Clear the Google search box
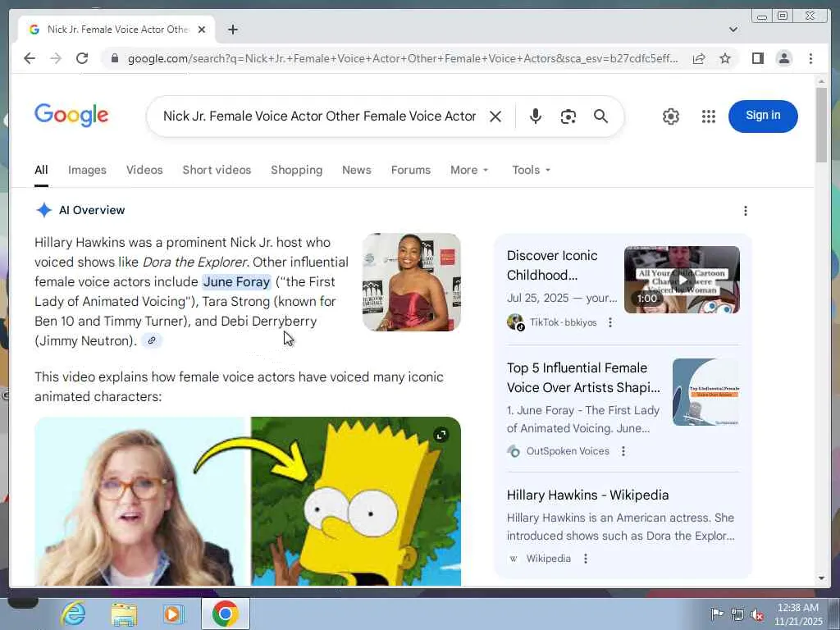The image size is (840, 630). [495, 116]
